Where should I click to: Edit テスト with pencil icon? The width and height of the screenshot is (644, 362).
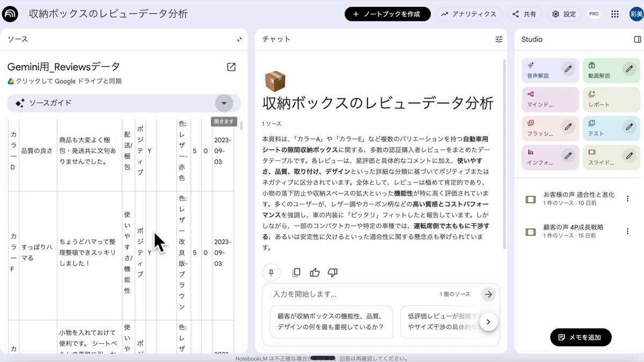[629, 127]
